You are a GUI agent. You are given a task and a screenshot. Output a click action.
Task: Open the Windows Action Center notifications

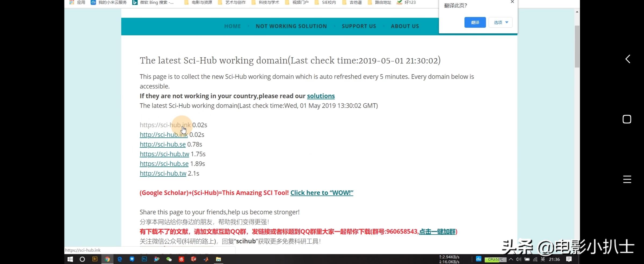(569, 259)
